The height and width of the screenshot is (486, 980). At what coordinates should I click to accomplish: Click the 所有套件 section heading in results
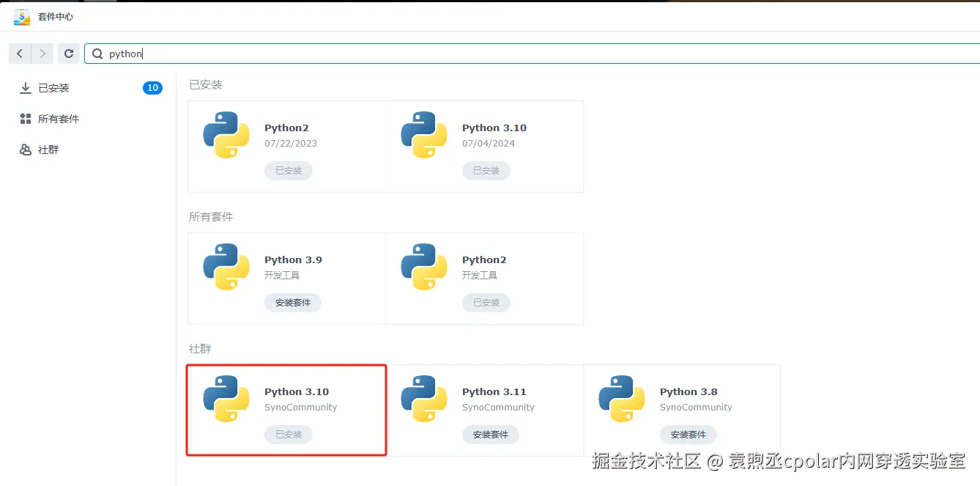tap(211, 217)
